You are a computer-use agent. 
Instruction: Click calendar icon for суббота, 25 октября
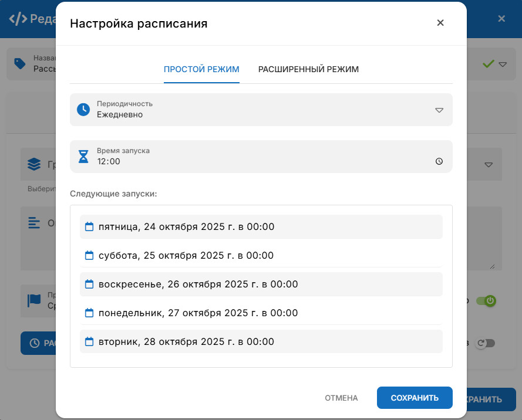coord(89,255)
